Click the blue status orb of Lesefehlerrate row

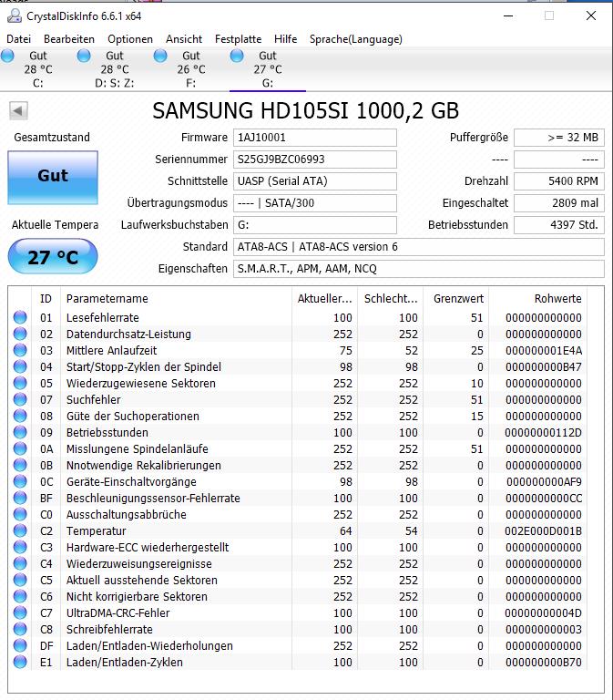(20, 317)
